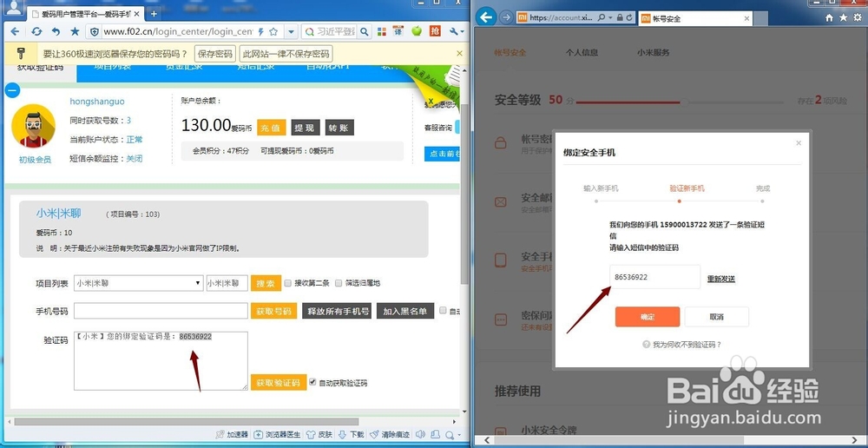Click the 获取号码 button
This screenshot has height=448, width=868.
pos(273,311)
